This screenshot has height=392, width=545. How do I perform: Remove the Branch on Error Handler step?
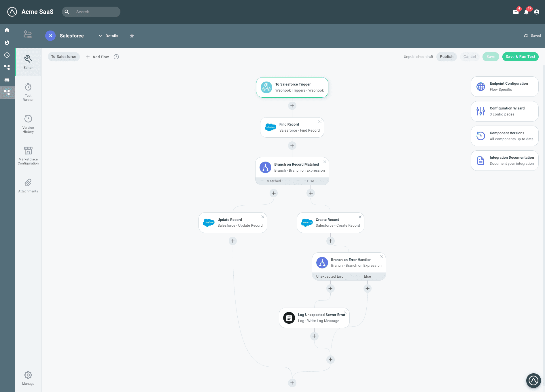pos(382,257)
